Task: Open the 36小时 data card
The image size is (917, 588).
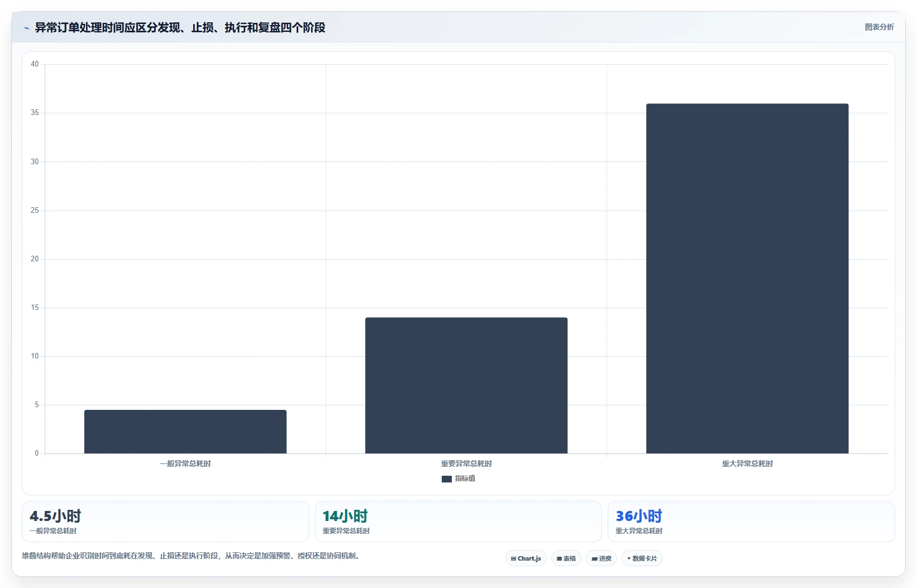Action: [751, 522]
